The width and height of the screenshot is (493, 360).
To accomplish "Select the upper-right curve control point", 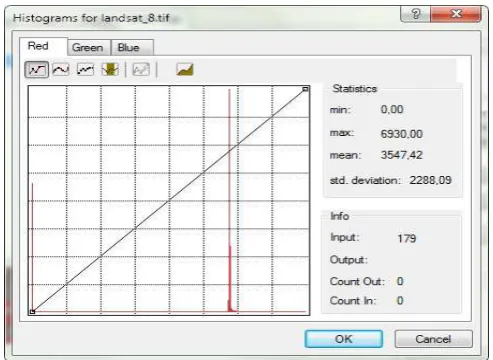I will tap(305, 89).
